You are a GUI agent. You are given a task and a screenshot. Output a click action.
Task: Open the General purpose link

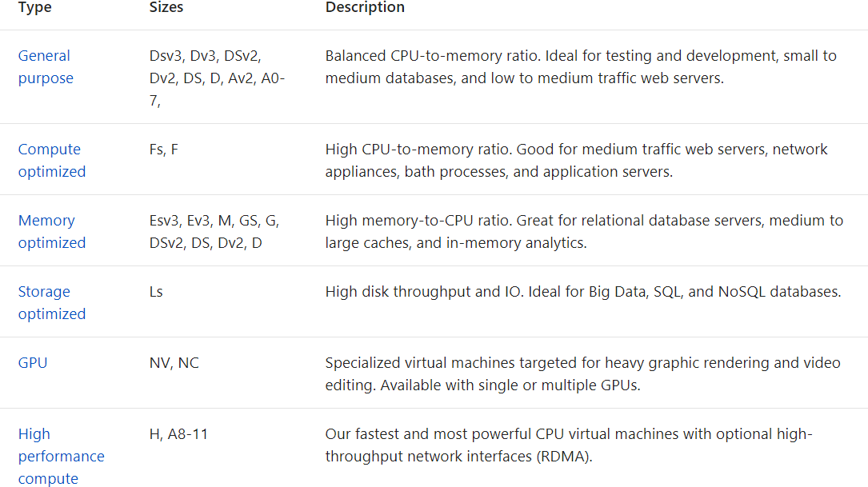point(45,67)
